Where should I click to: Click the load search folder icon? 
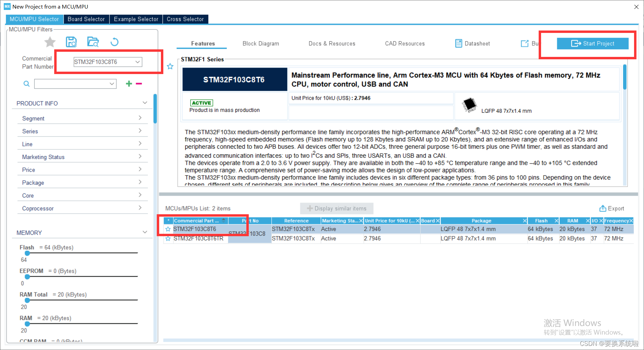point(93,42)
